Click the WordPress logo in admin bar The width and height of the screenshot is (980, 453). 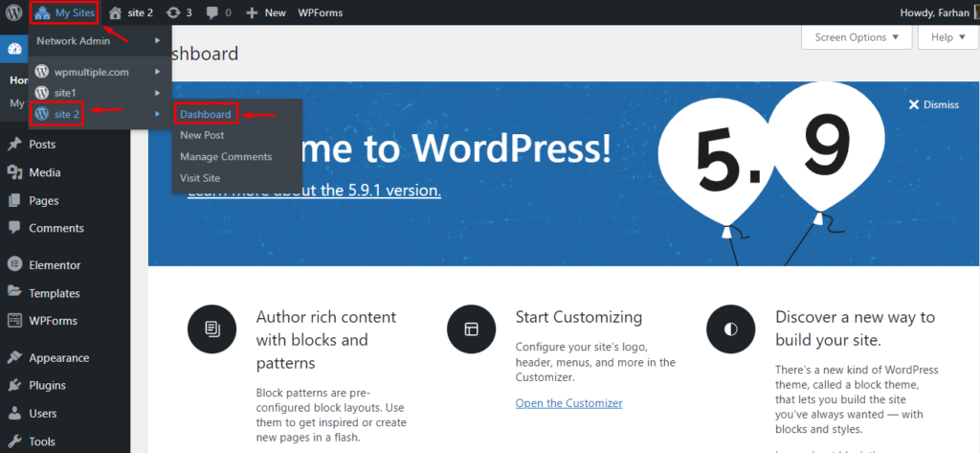click(13, 12)
